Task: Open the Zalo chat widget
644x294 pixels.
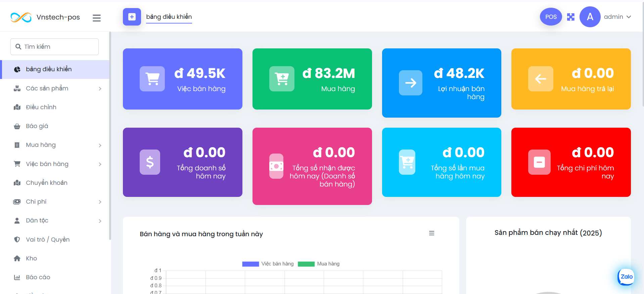Action: [626, 277]
